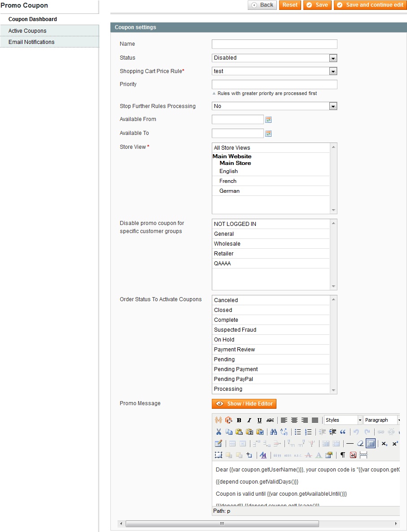Cut text using the scissors icon
This screenshot has height=532, width=407.
pos(218,432)
